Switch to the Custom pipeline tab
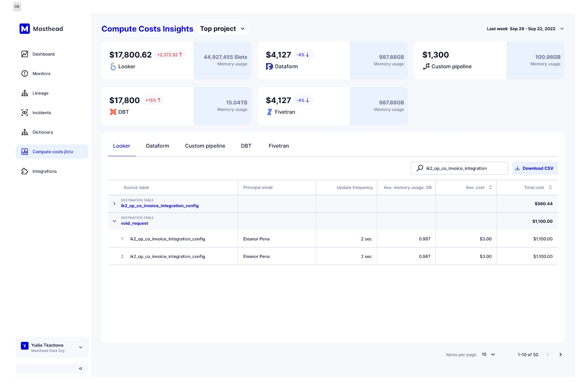The height and width of the screenshot is (390, 588). tap(205, 146)
